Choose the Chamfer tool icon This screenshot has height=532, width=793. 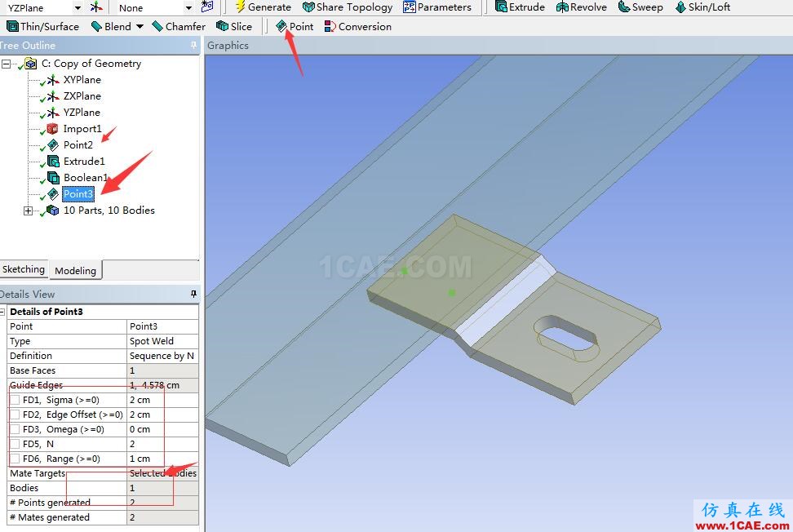[x=157, y=26]
